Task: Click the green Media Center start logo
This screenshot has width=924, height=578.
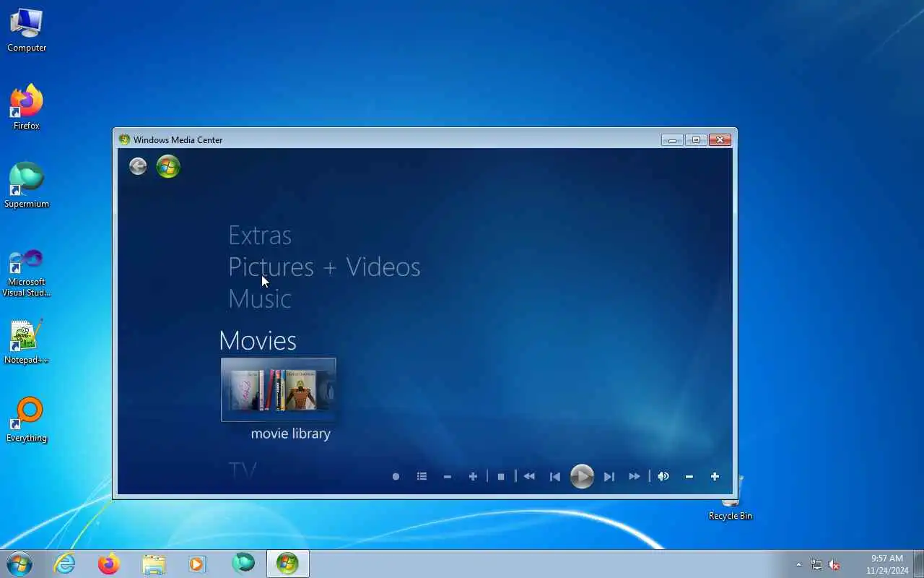Action: coord(168,167)
